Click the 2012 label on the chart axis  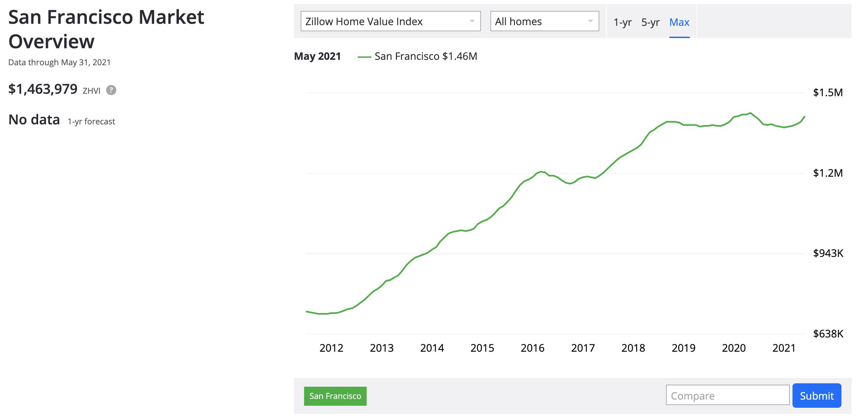click(x=331, y=348)
